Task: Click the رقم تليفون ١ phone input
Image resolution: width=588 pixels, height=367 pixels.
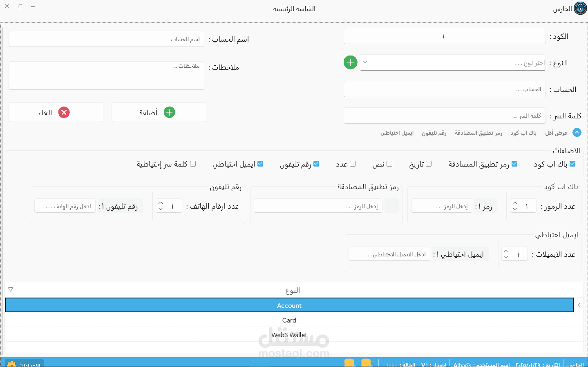Action: (65, 206)
